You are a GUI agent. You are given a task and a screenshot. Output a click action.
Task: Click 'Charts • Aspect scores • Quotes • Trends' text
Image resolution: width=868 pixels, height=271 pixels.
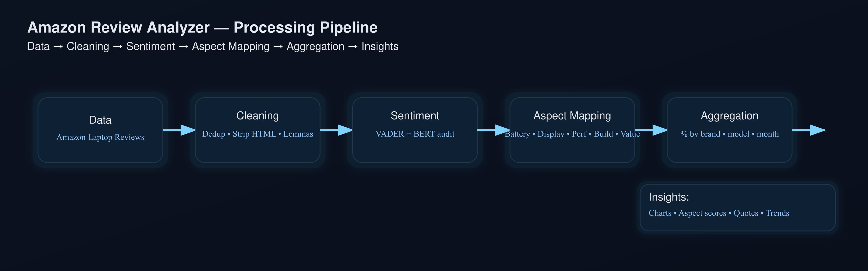(719, 213)
